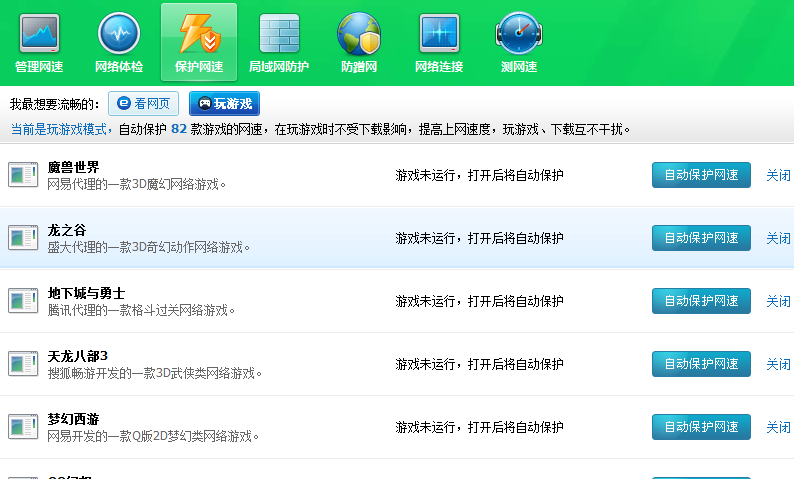794x479 pixels.
Task: Open the 管理网速 traffic manager icon
Action: [39, 33]
